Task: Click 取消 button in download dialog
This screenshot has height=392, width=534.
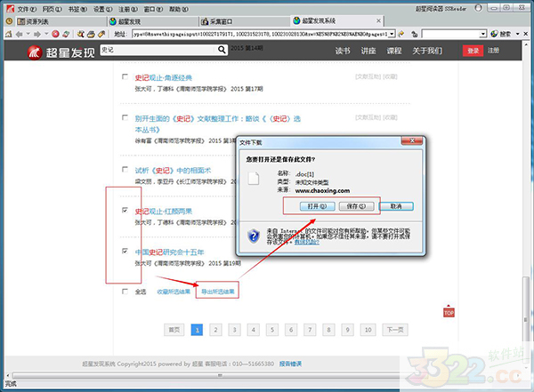Action: pos(396,206)
